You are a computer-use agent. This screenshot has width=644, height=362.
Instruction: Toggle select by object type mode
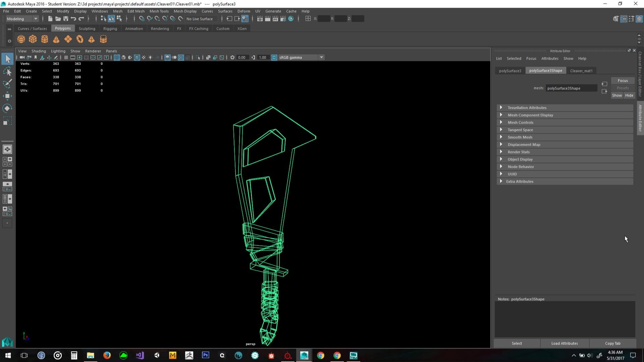(x=111, y=19)
